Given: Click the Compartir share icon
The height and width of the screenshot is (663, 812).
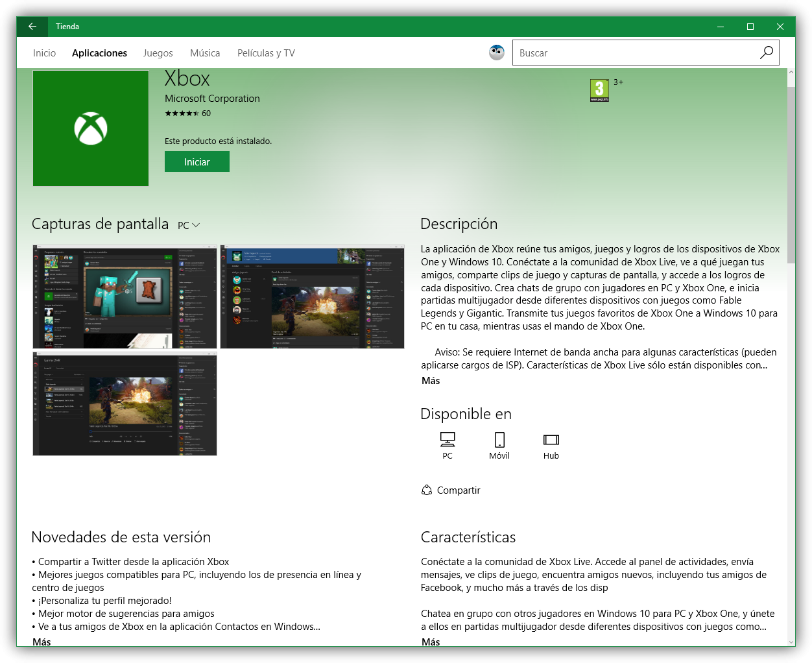Looking at the screenshot, I should [x=427, y=490].
